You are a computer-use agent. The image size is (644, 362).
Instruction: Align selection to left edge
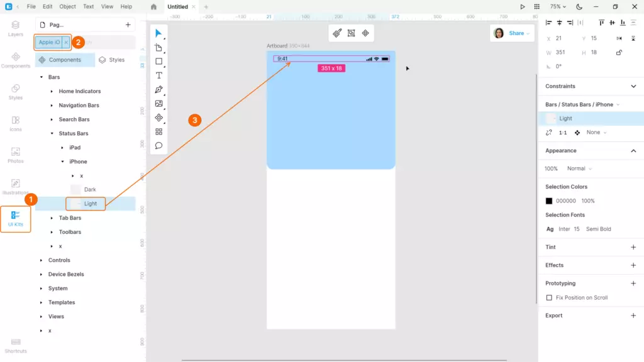click(x=548, y=23)
